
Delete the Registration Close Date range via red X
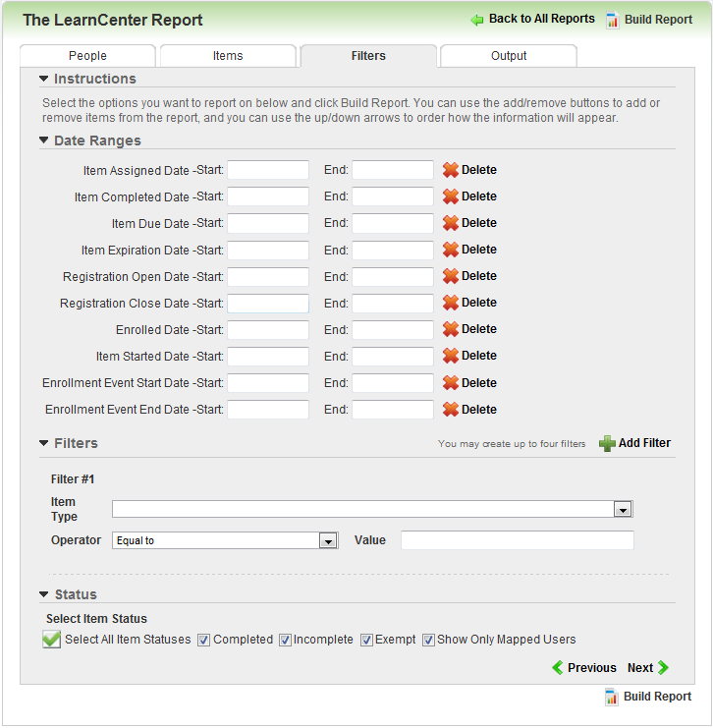(450, 303)
